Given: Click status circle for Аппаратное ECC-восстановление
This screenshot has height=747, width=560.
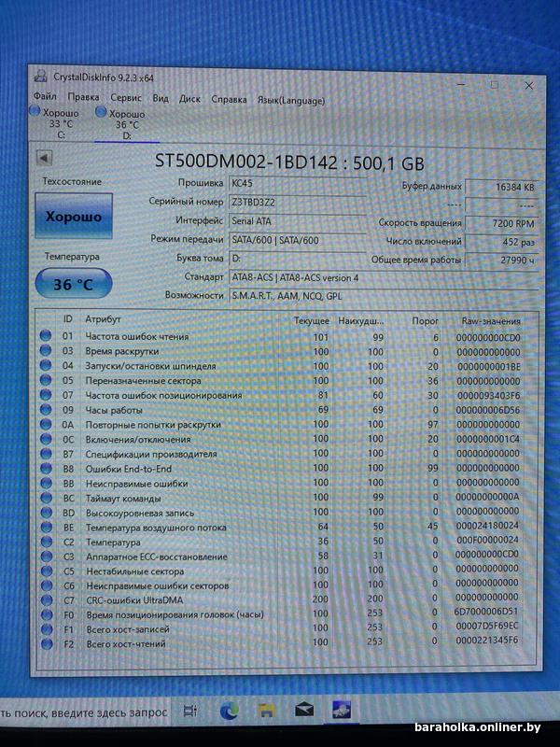Looking at the screenshot, I should 46,557.
